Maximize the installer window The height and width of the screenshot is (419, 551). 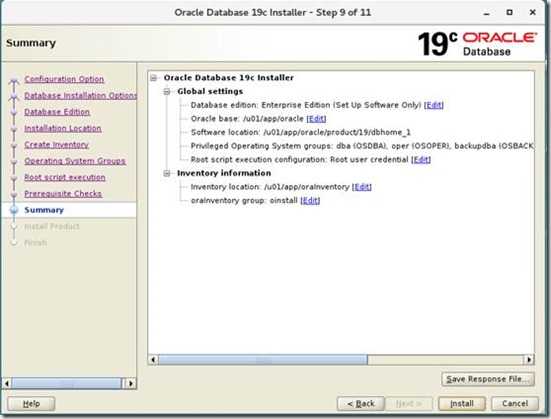click(509, 12)
